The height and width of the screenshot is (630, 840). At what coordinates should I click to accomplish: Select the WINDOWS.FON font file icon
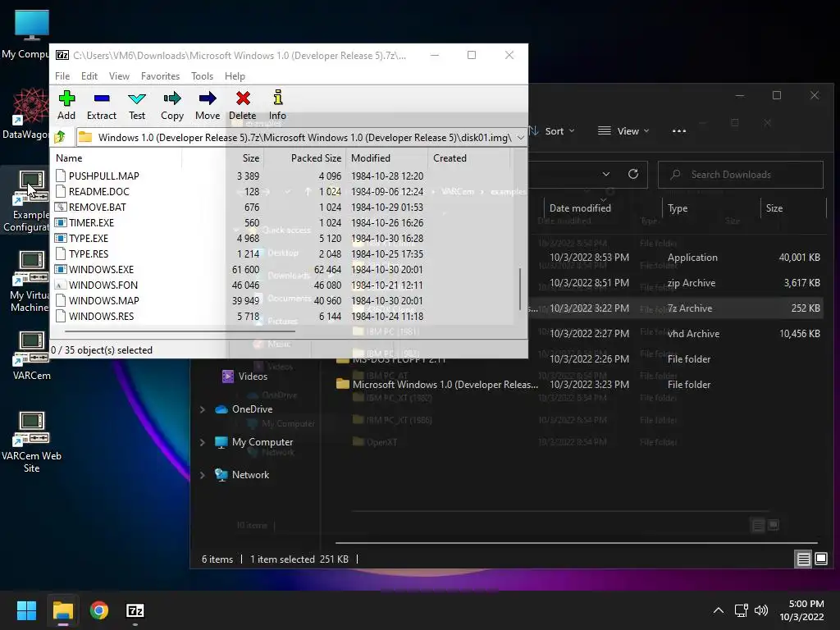tap(61, 285)
